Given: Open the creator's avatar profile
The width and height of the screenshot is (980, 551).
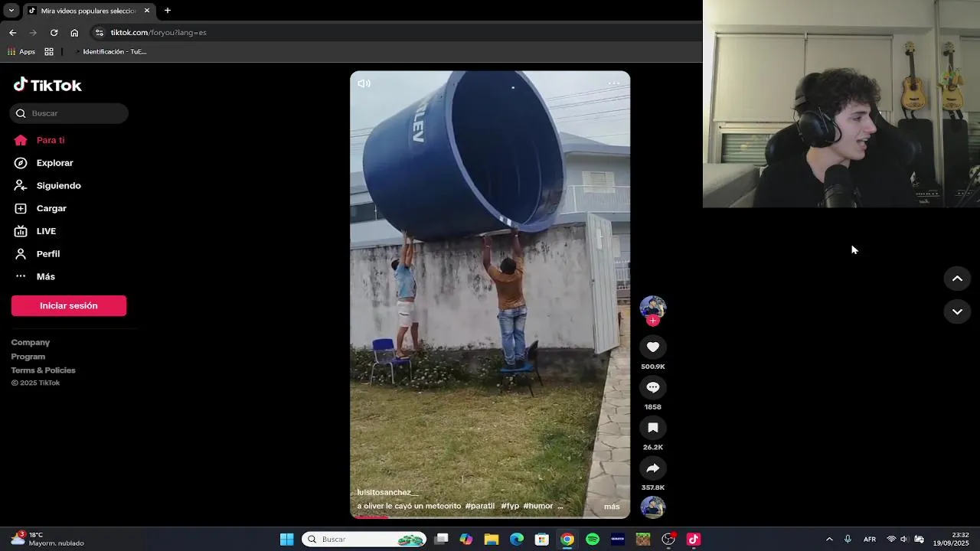Looking at the screenshot, I should coord(653,308).
